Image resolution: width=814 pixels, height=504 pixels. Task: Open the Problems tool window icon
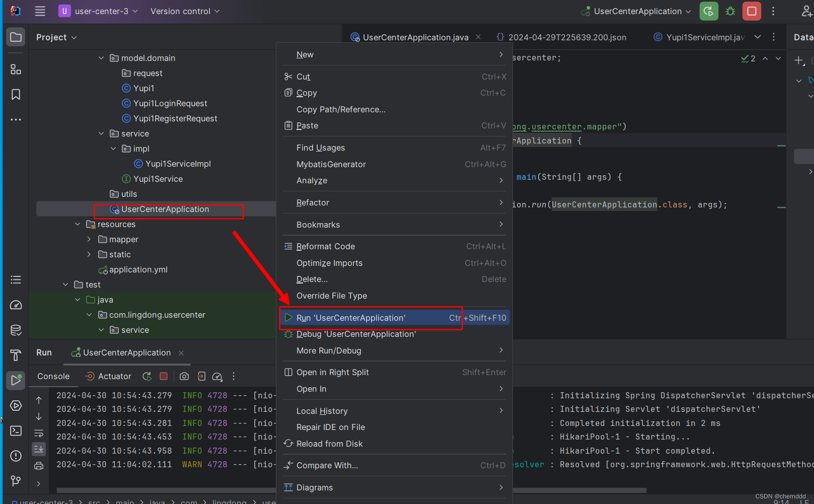tap(16, 456)
